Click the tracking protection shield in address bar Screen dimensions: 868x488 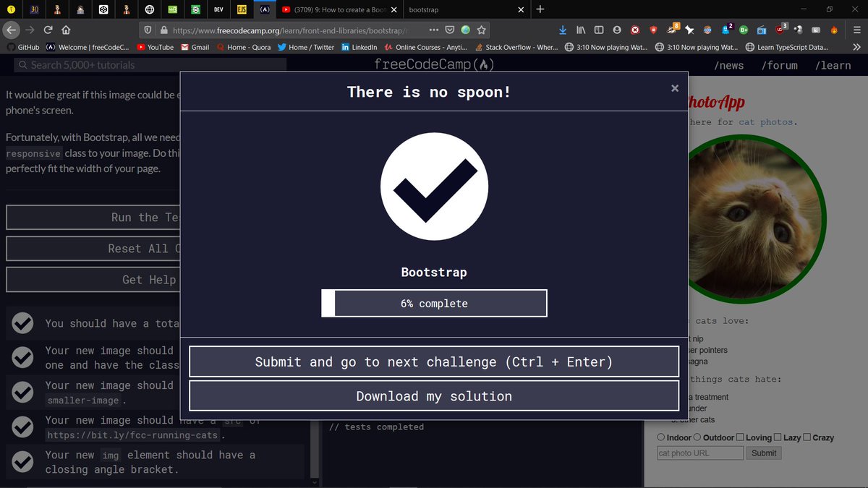pyautogui.click(x=148, y=30)
